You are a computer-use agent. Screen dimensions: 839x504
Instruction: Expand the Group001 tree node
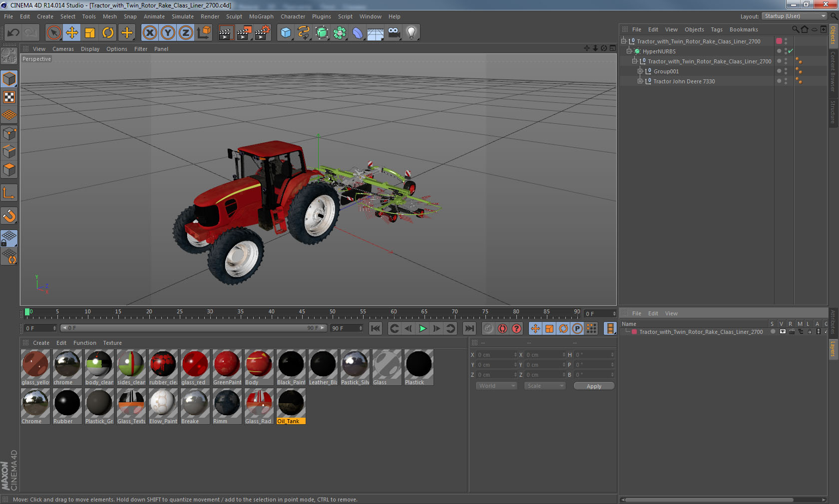click(640, 71)
